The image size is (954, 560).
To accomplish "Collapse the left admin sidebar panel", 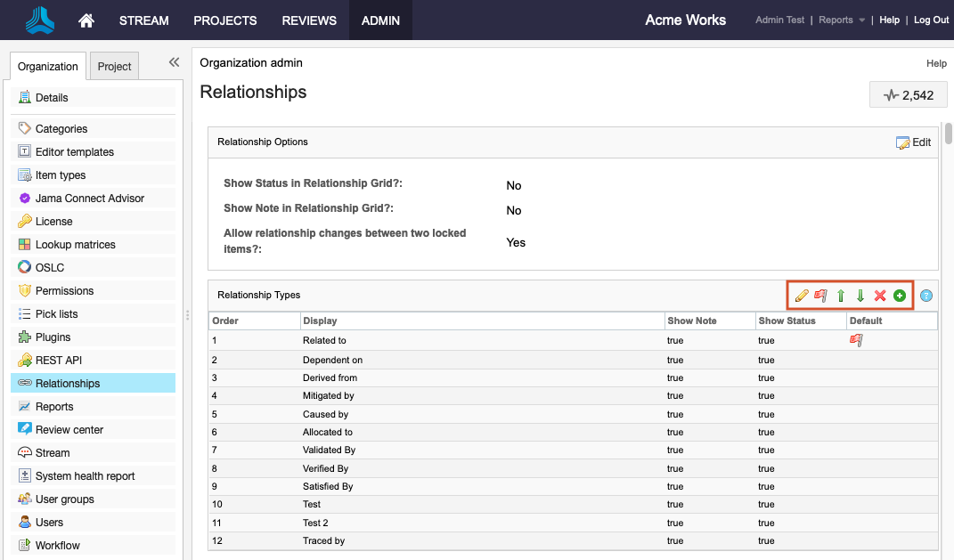I will (x=174, y=62).
